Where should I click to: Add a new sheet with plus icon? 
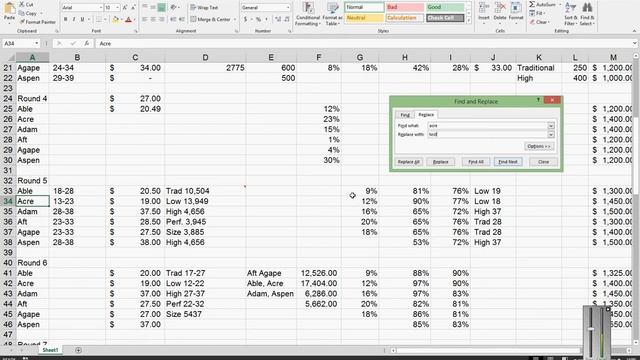click(78, 350)
